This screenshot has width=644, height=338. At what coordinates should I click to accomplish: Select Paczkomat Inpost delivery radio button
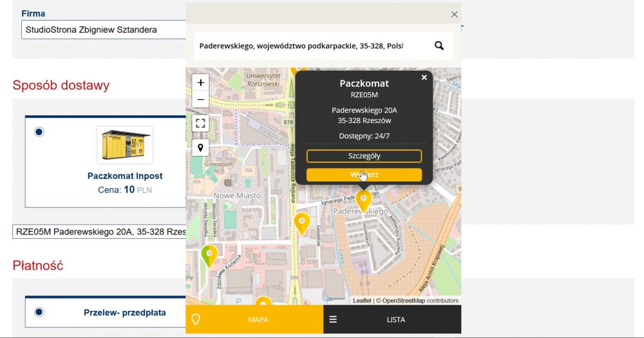click(x=39, y=132)
